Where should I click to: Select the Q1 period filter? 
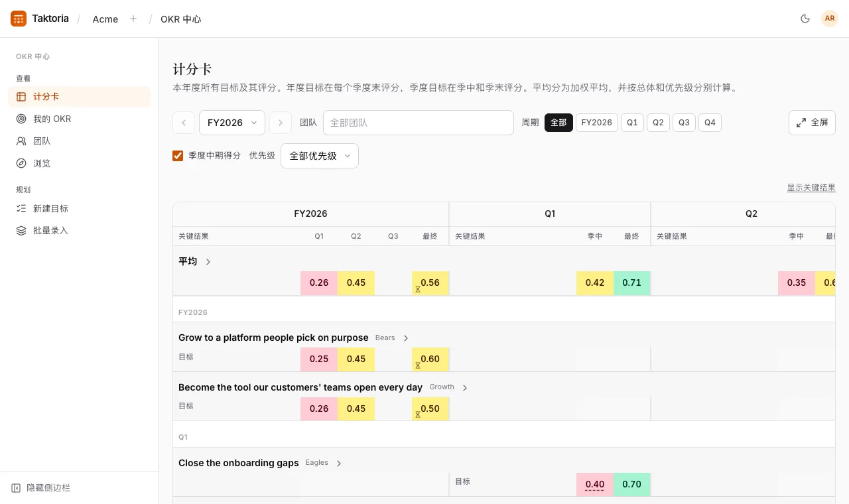(632, 123)
